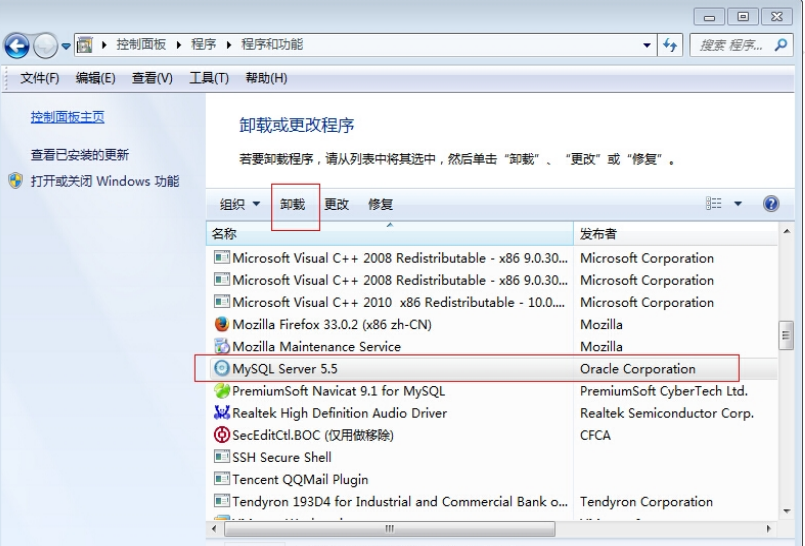Click the Forward navigation arrow
This screenshot has width=805, height=546.
(45, 46)
